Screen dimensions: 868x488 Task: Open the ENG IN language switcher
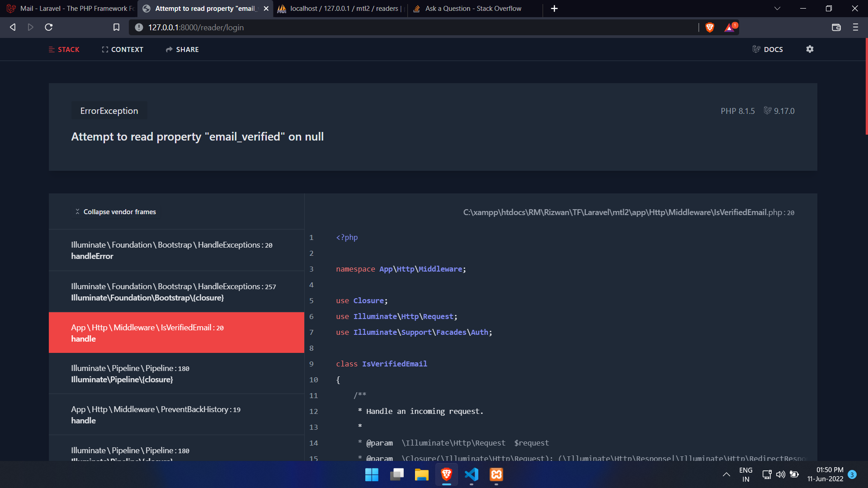746,474
